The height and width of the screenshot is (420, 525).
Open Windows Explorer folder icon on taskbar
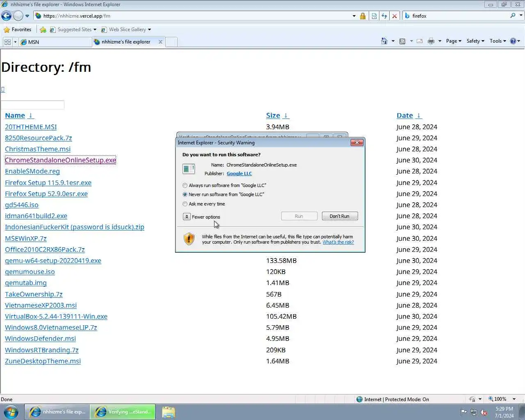point(169,412)
